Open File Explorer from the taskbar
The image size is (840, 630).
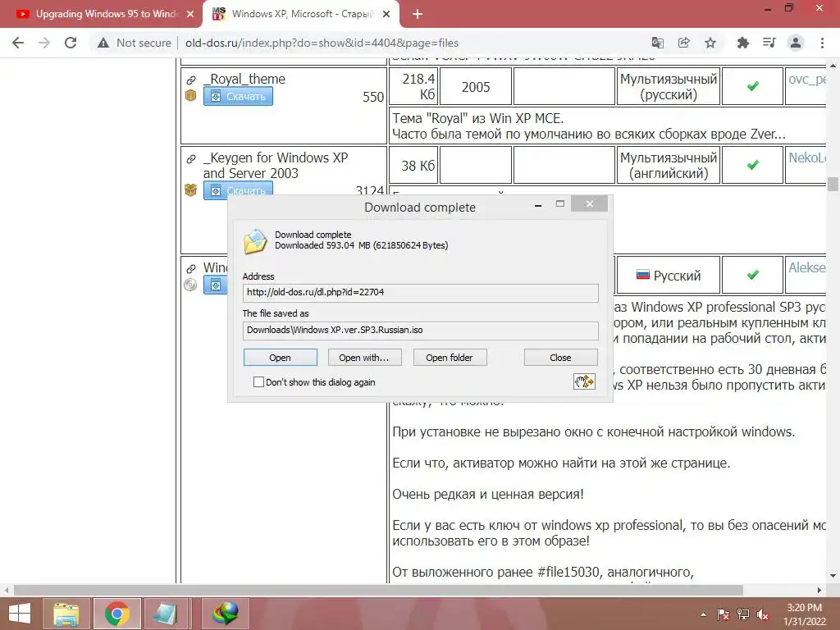(66, 614)
